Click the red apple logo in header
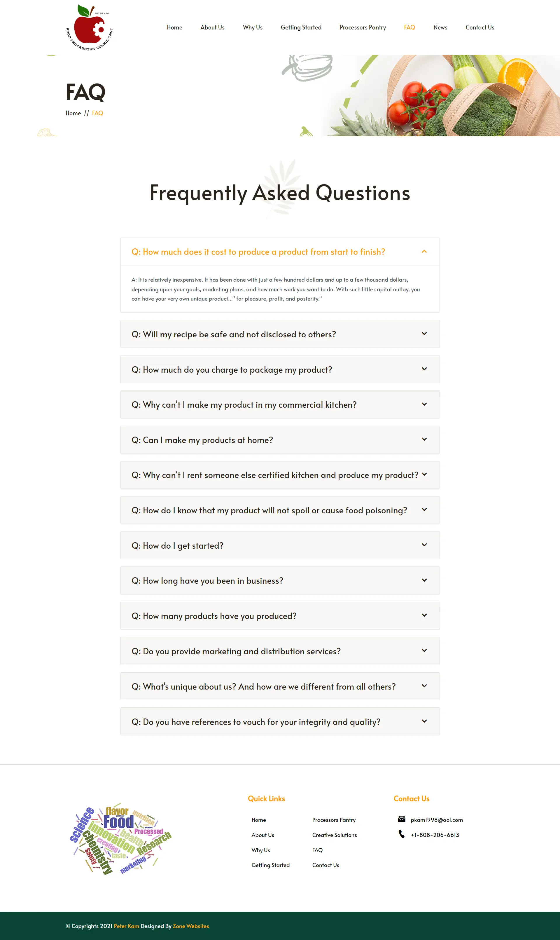Viewport: 560px width, 940px height. pyautogui.click(x=90, y=27)
